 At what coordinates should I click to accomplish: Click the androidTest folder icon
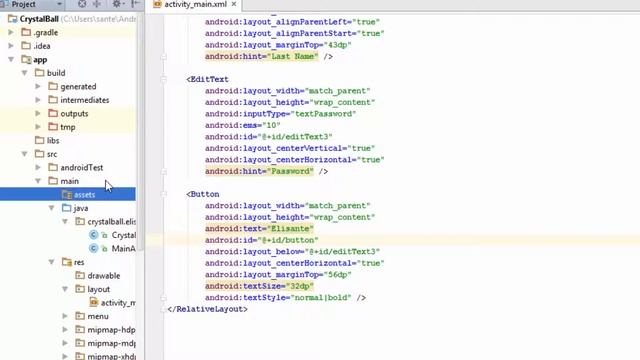coord(53,167)
